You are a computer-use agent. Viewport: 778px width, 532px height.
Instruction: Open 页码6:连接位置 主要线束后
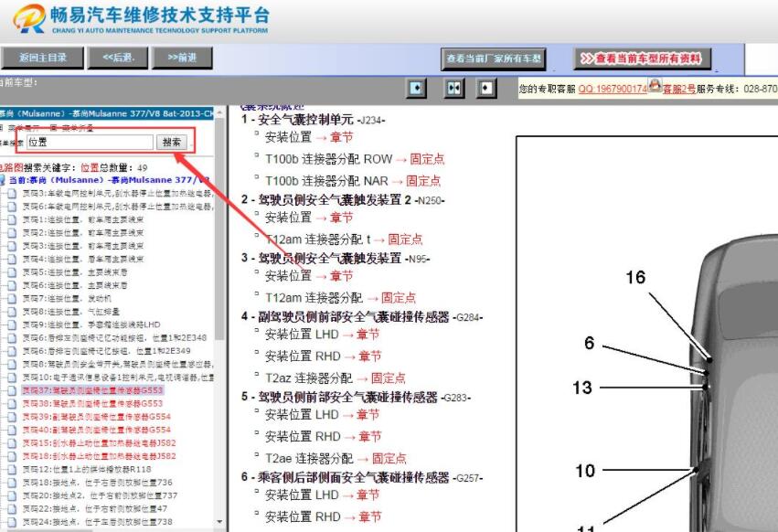tap(75, 285)
